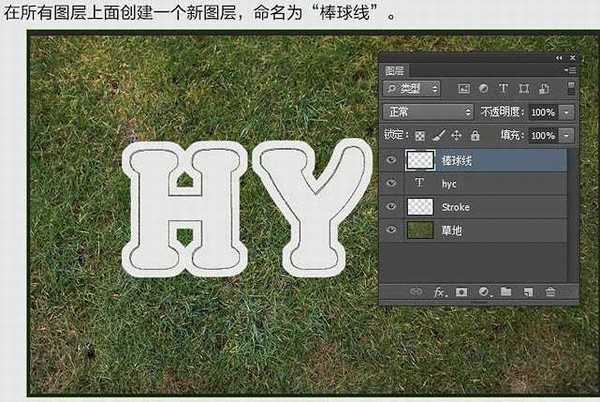Create a new layer group folder
The width and height of the screenshot is (600, 402).
click(506, 292)
